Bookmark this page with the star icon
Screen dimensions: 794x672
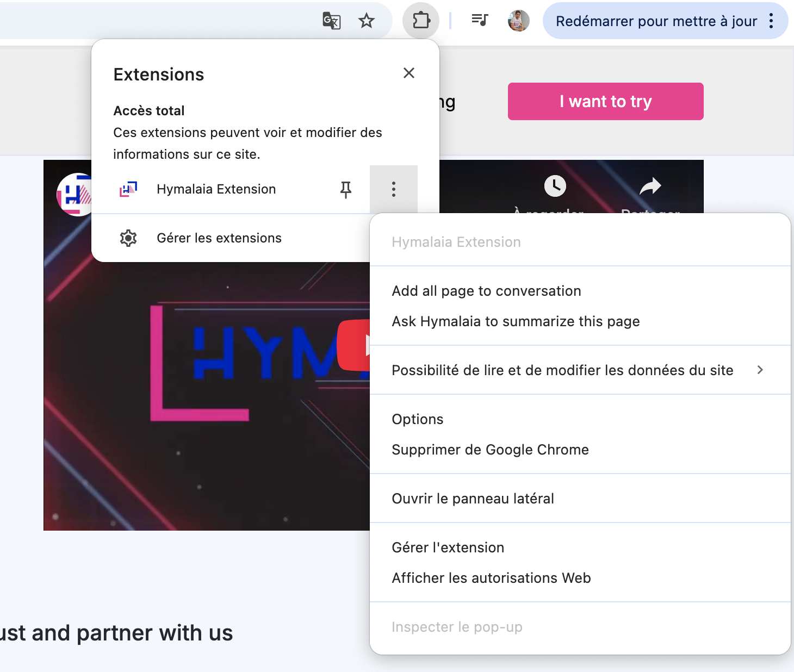[x=367, y=21]
